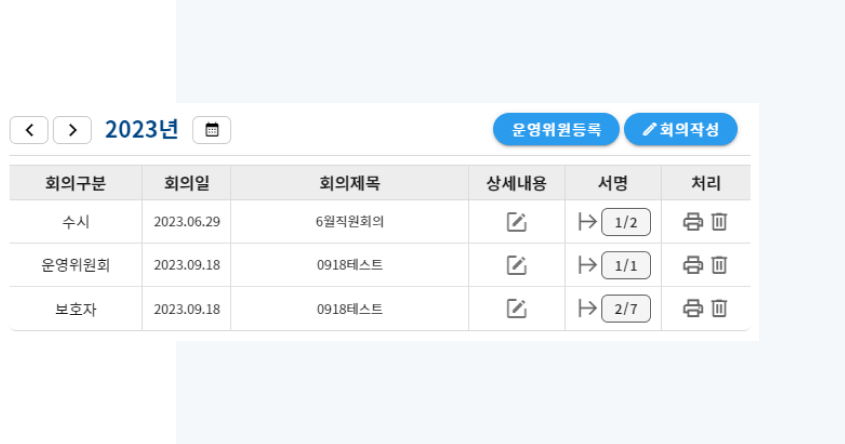Click signature arrow icon in 운영위원회 row

click(587, 265)
